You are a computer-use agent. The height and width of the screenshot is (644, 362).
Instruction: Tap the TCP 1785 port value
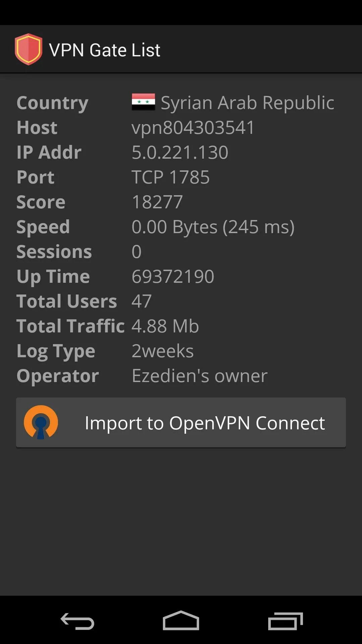tap(170, 177)
